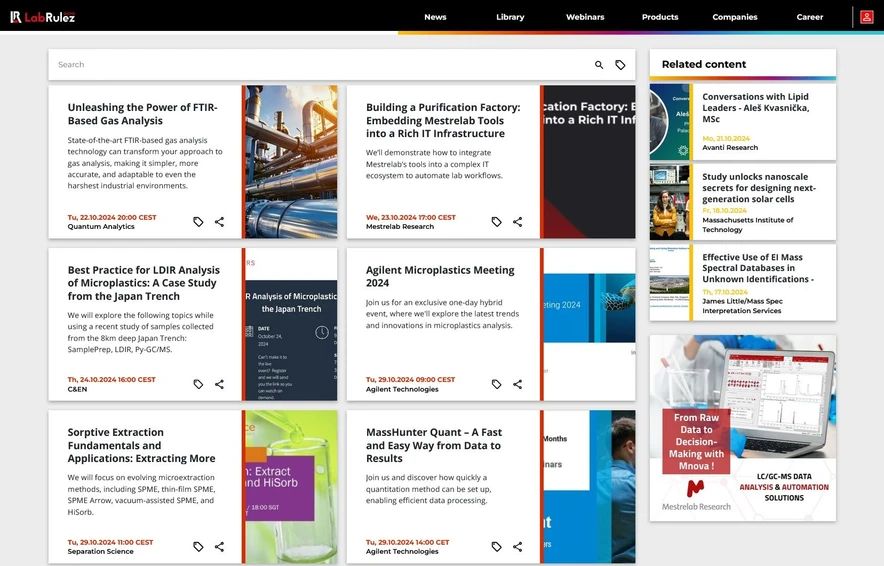Viewport: 884px width, 566px height.
Task: Click the green beaker thumbnail on Sorptive Extraction card
Action: [291, 487]
